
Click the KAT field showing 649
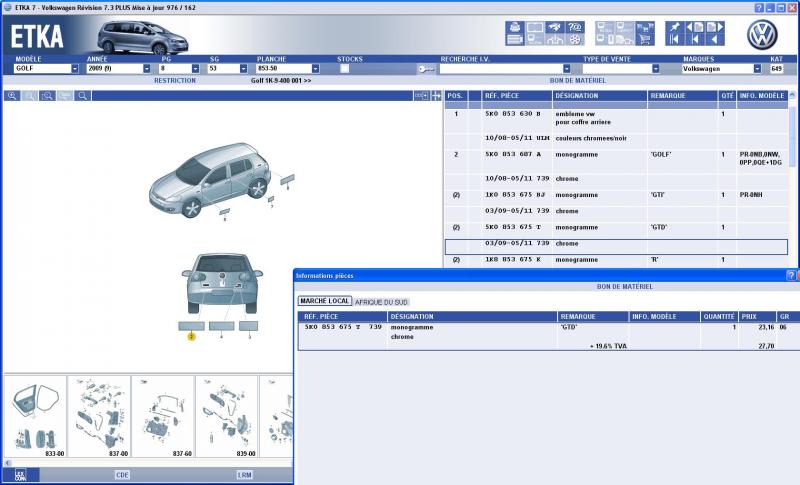pos(777,69)
